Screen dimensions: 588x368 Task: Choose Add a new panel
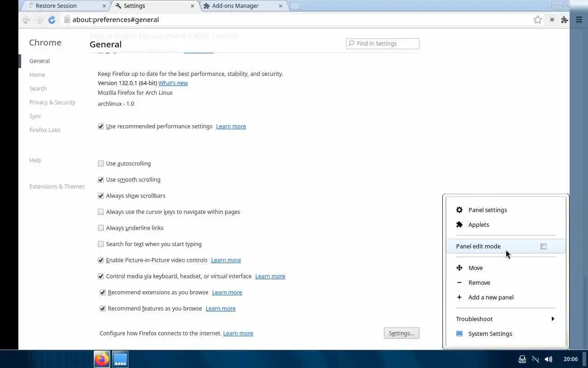tap(505, 297)
